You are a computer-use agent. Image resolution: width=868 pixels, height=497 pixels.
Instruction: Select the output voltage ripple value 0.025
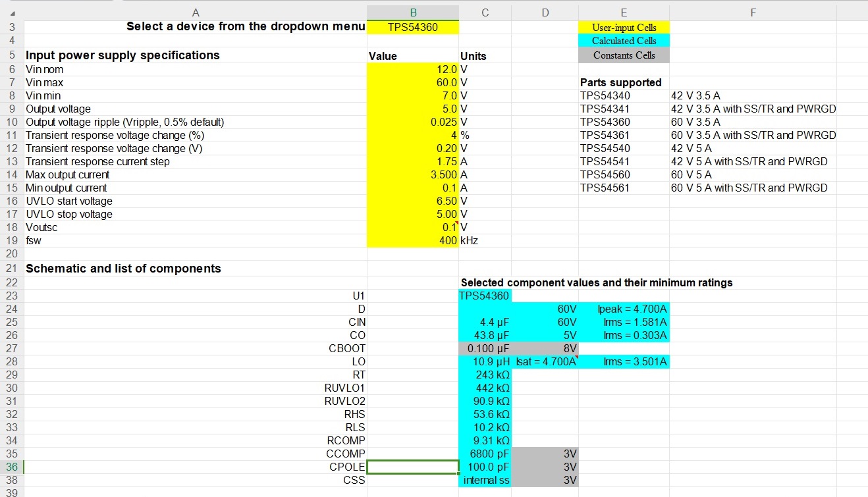pyautogui.click(x=413, y=122)
